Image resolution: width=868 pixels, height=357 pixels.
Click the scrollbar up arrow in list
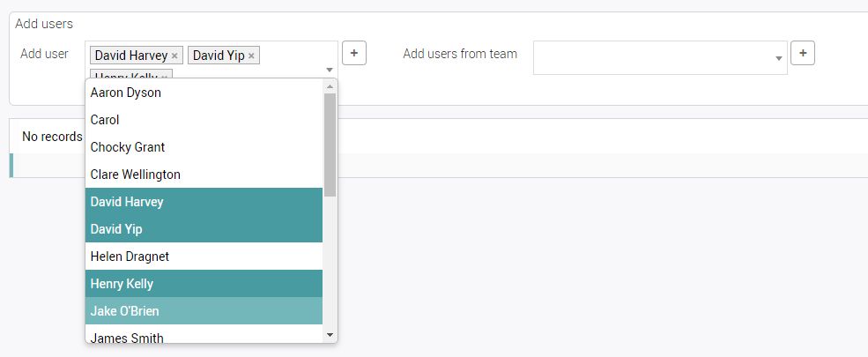click(330, 86)
